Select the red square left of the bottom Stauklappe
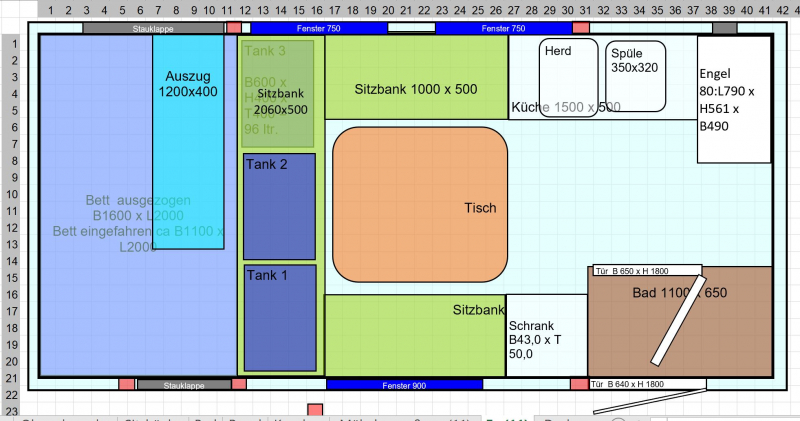 pos(127,385)
